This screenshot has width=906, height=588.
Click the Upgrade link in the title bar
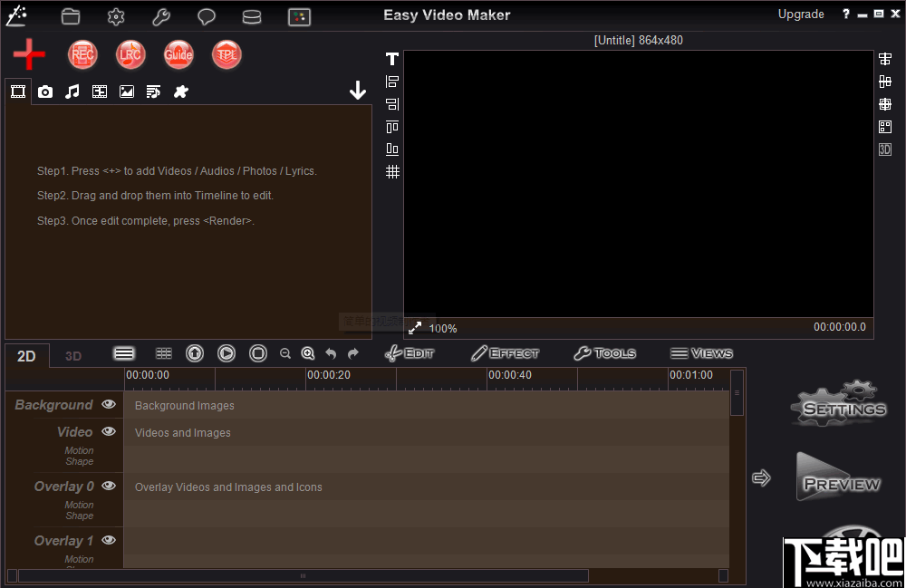801,14
